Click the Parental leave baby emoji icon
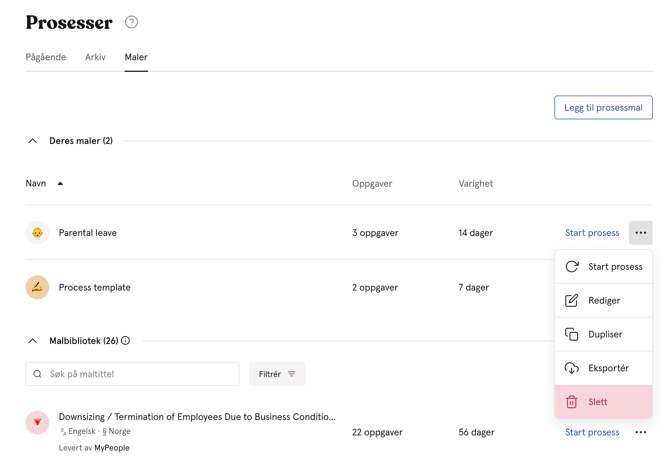 coord(38,233)
